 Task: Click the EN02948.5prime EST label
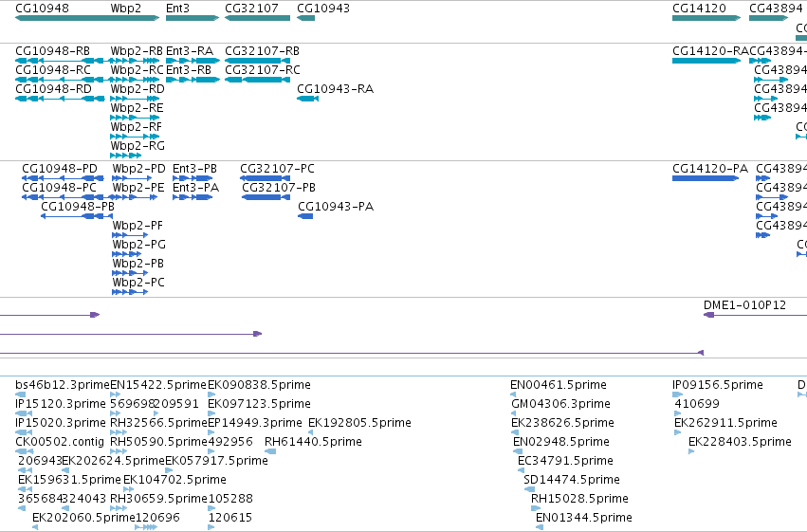(x=561, y=443)
